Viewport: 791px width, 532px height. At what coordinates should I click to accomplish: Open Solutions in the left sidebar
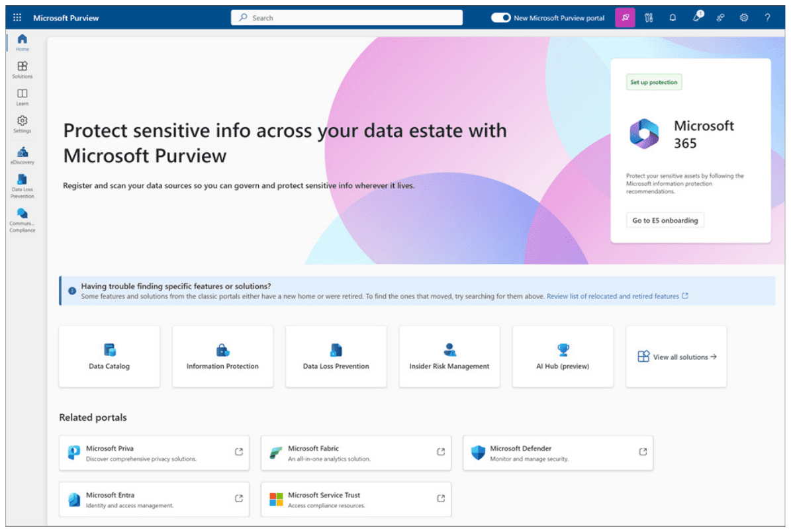23,69
